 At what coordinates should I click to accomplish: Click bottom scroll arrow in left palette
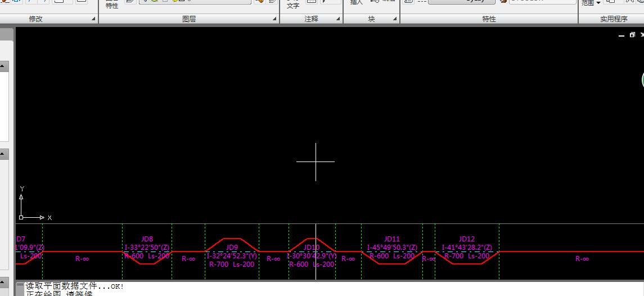click(2, 282)
